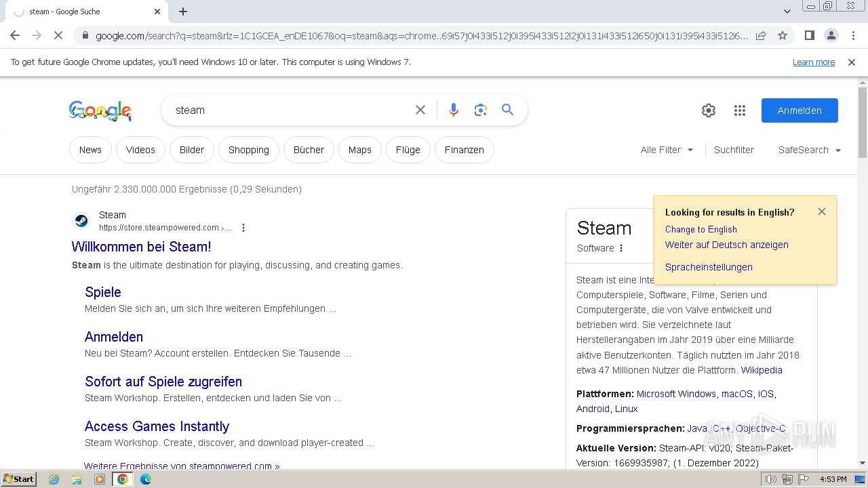This screenshot has height=488, width=868.
Task: Open Internet Explorer from taskbar
Action: click(54, 479)
